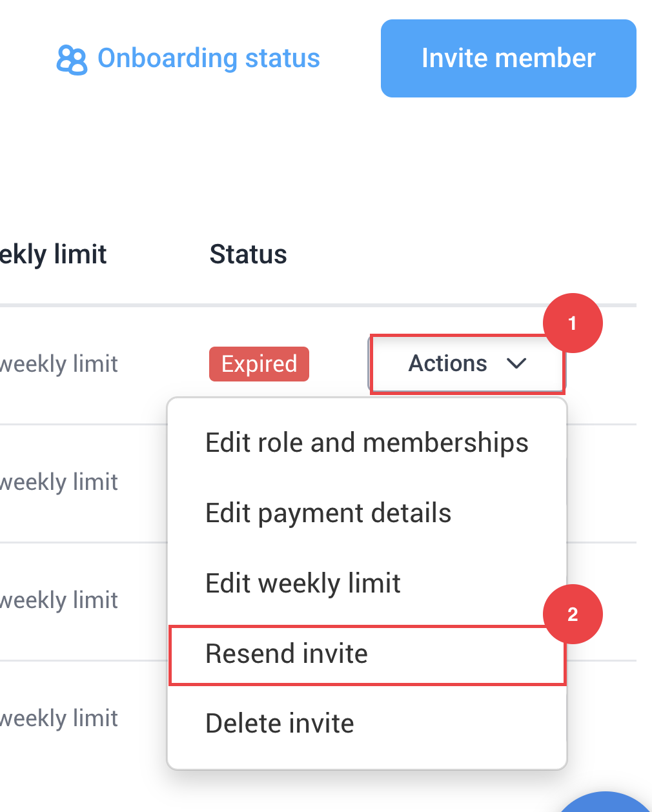Click the people icon beside Onboarding status
Viewport: 652px width, 812px height.
72,59
